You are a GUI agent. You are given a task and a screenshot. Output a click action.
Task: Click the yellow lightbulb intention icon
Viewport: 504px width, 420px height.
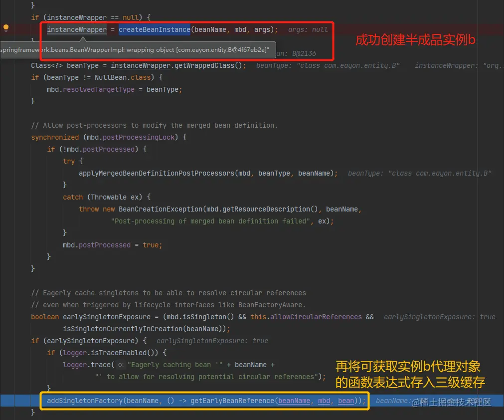(x=6, y=28)
